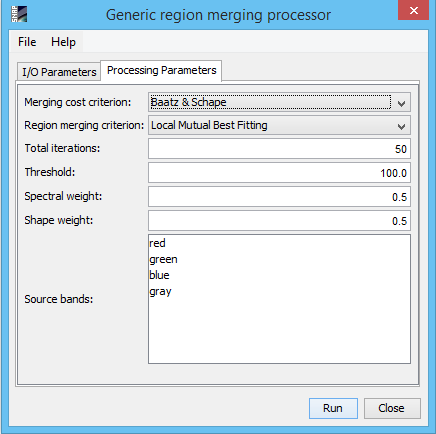
Task: Click the Run button
Action: coord(333,408)
